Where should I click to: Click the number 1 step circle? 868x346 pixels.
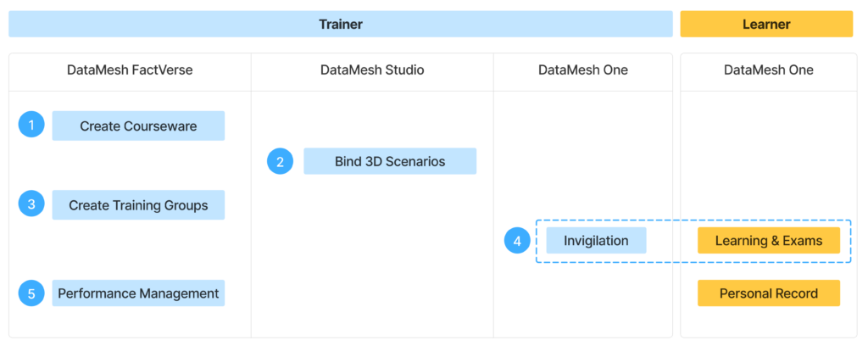pos(31,126)
